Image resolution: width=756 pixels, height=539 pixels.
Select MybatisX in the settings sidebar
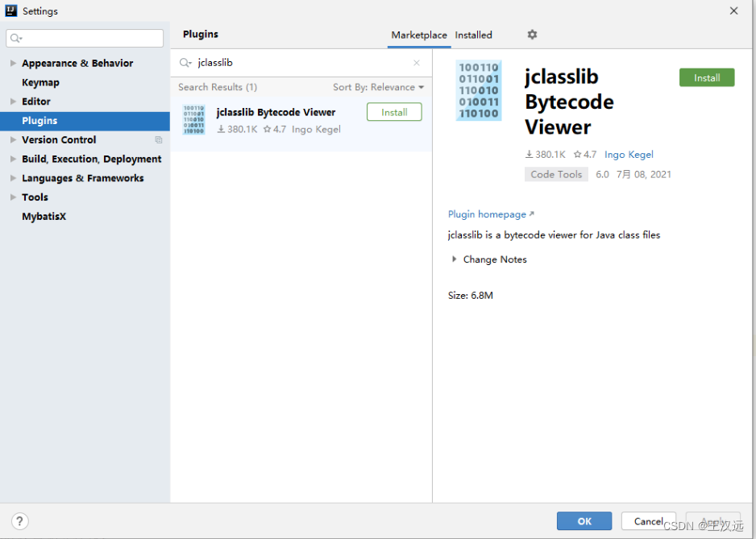click(44, 216)
